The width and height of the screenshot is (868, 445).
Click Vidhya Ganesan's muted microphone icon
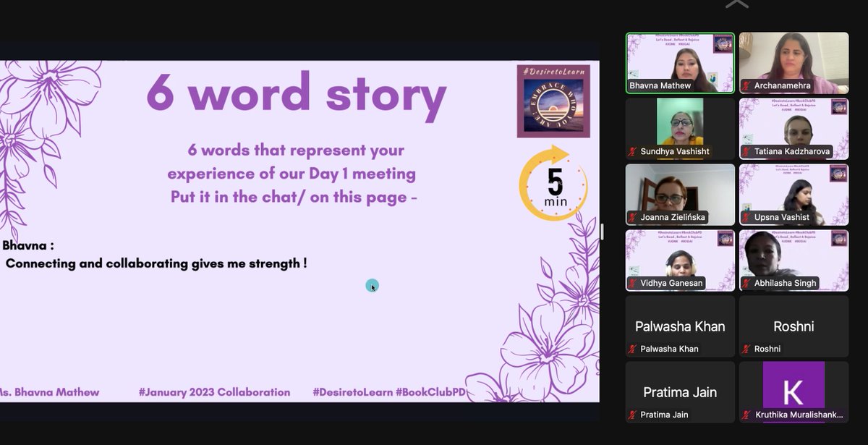[633, 283]
